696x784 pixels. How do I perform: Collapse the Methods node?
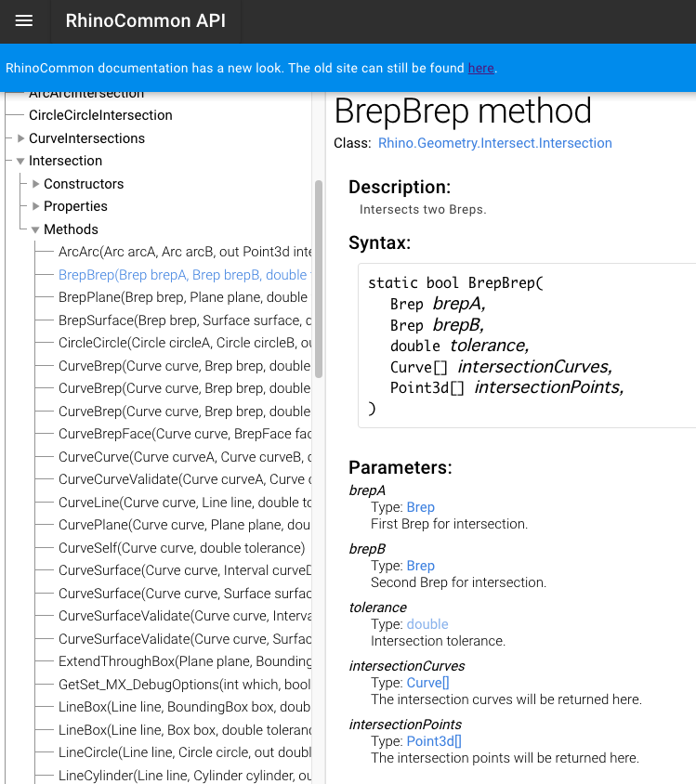[x=35, y=229]
